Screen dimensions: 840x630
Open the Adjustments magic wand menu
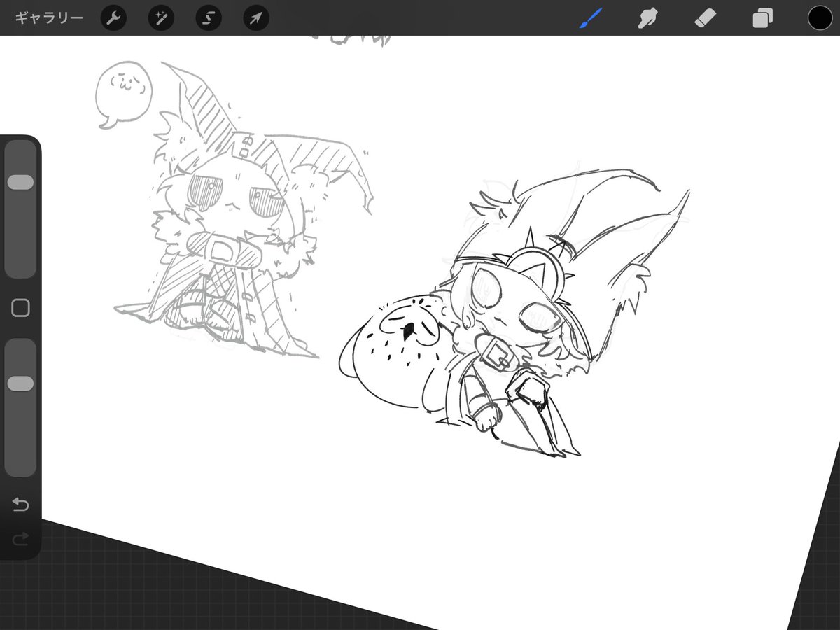(x=161, y=17)
